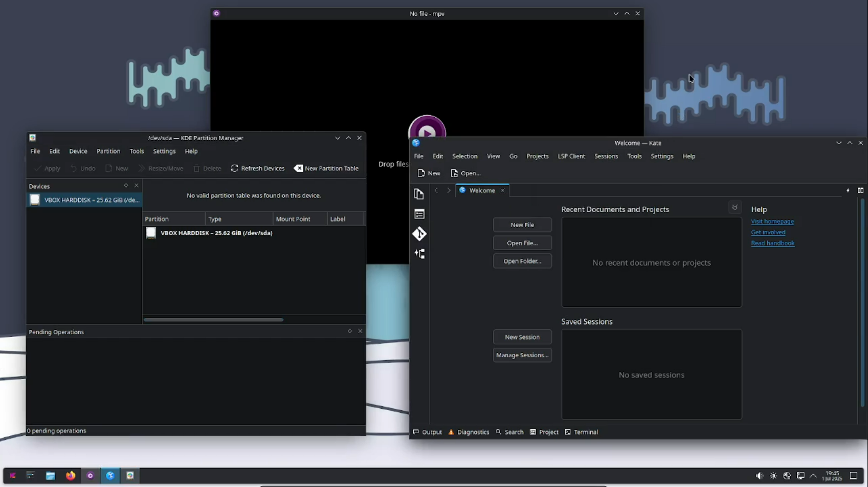Open Kate's File menu
This screenshot has width=868, height=487.
coord(419,157)
